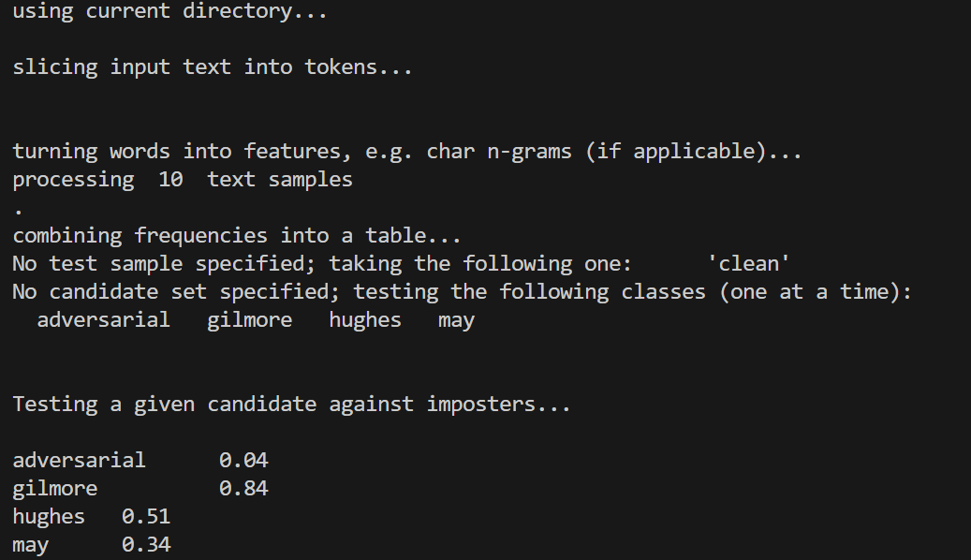Click 'hughes' in the candidate classes list
This screenshot has width=971, height=560.
(364, 320)
